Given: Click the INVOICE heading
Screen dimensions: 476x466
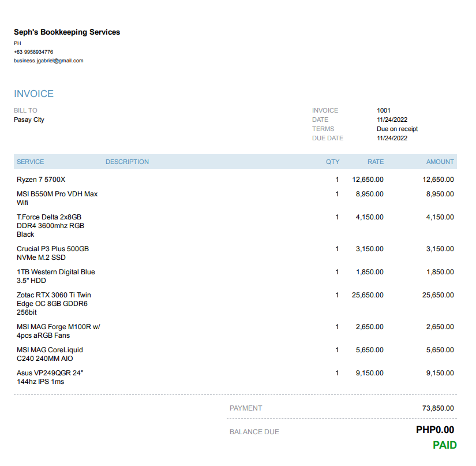Looking at the screenshot, I should [x=33, y=94].
